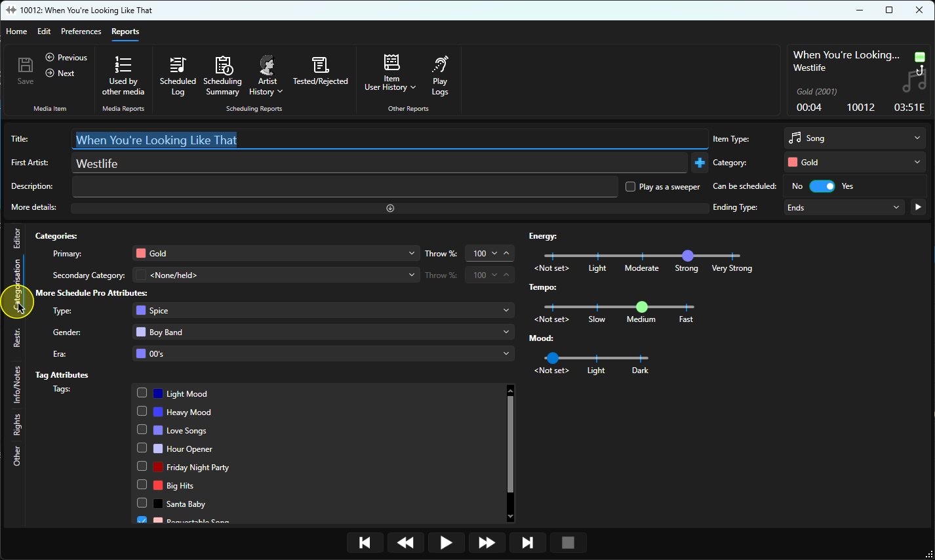935x560 pixels.
Task: Go to the Previous media item
Action: coord(66,58)
